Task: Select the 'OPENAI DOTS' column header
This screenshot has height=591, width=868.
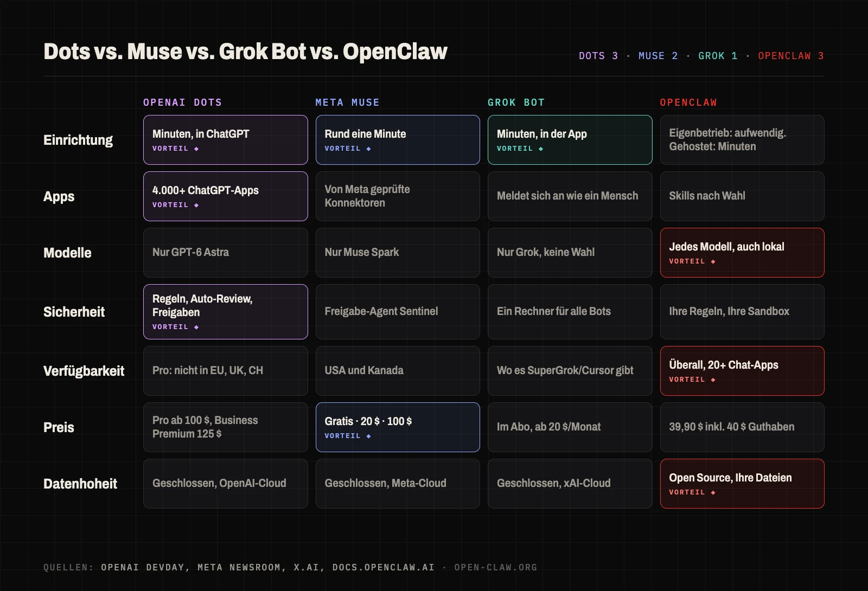Action: (182, 102)
